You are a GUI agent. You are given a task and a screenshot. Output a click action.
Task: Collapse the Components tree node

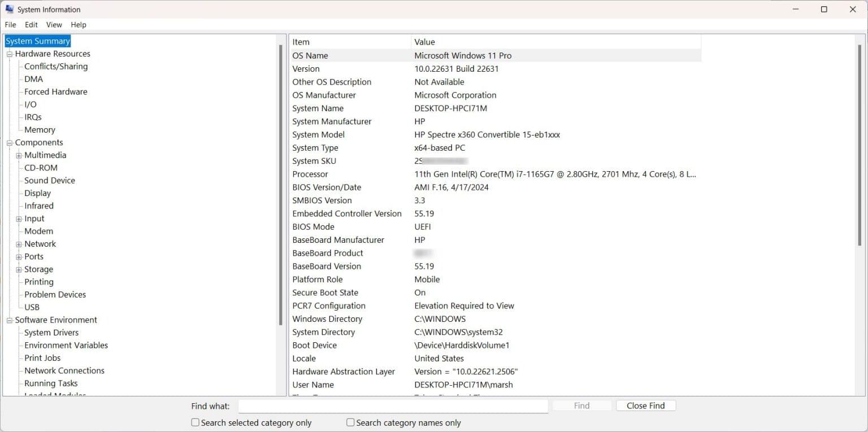(x=8, y=142)
